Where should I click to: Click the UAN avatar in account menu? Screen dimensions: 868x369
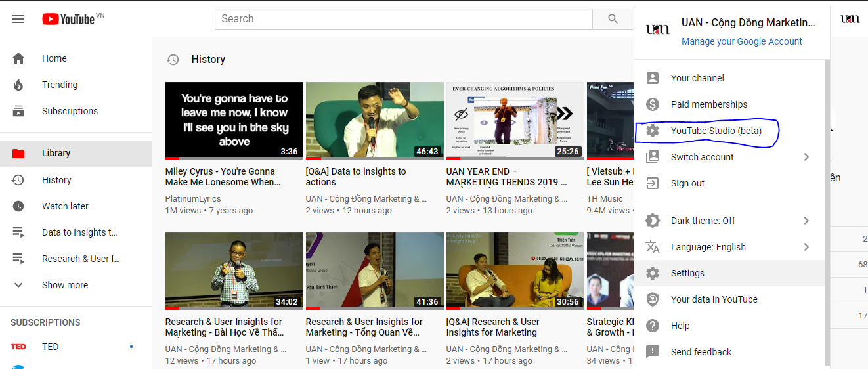(658, 30)
